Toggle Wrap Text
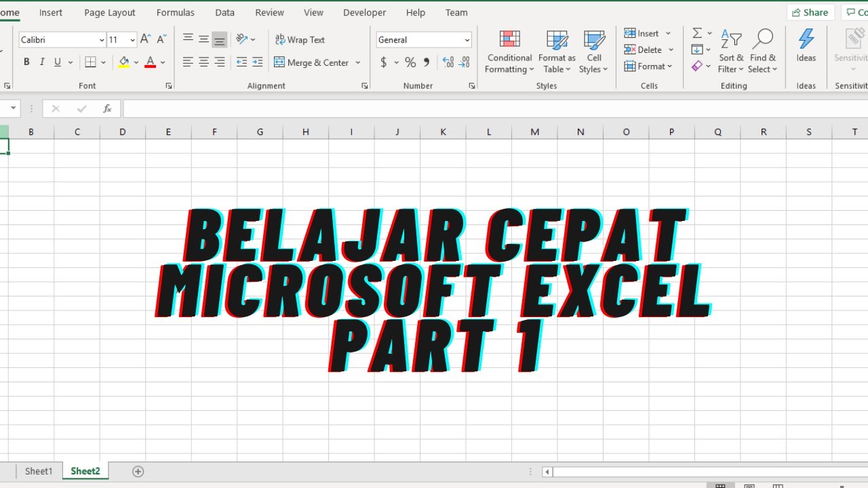 [300, 40]
